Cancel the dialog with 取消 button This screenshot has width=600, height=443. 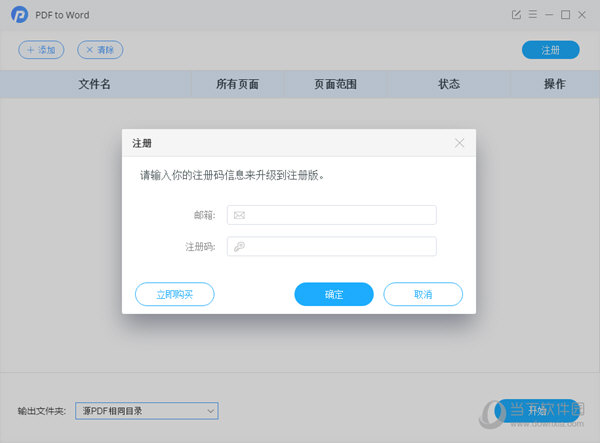click(423, 294)
